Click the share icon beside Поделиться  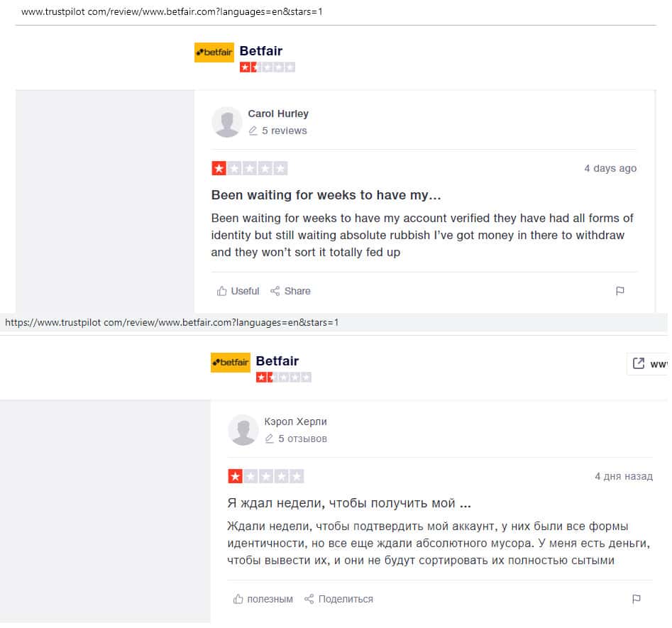click(x=309, y=599)
